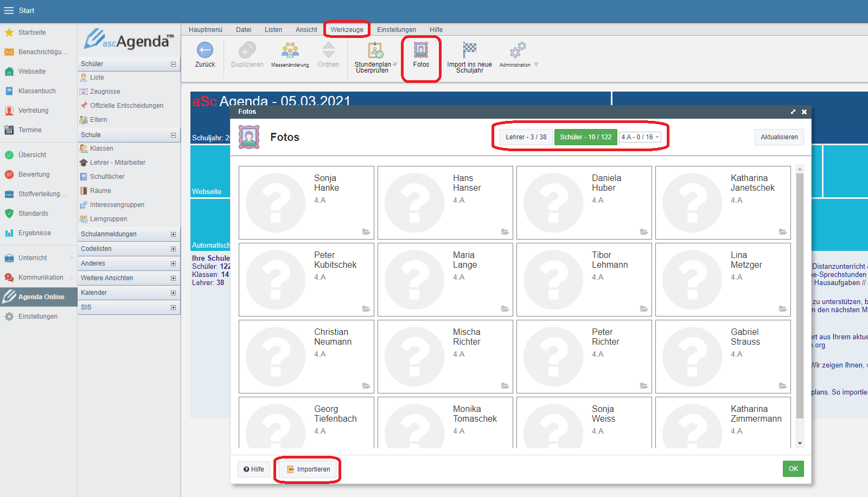Open the Einstellungen menu in menu bar

397,30
